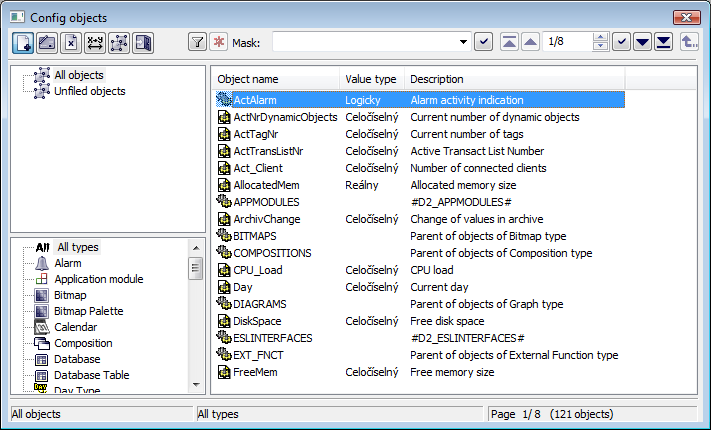This screenshot has width=711, height=430.
Task: Click the filter funnel icon
Action: coord(198,42)
